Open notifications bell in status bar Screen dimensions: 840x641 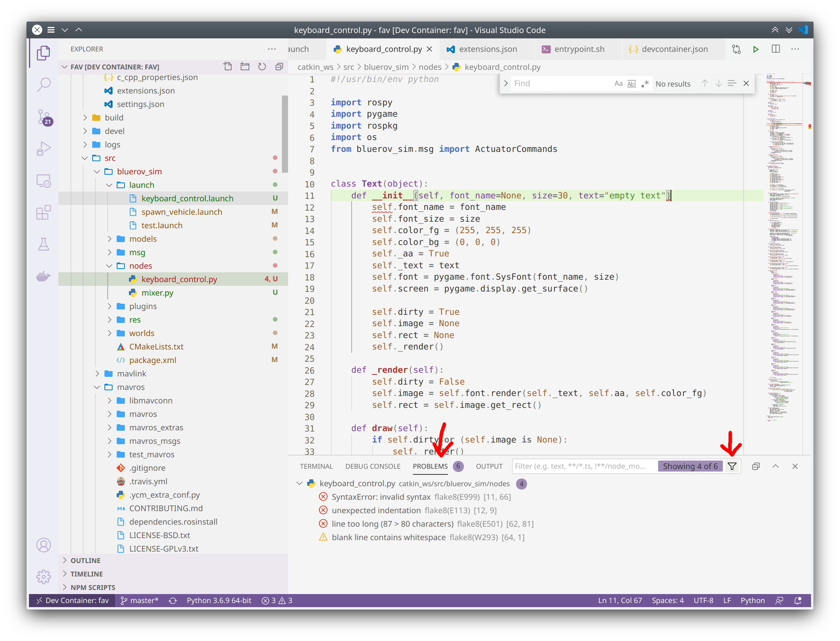(798, 600)
